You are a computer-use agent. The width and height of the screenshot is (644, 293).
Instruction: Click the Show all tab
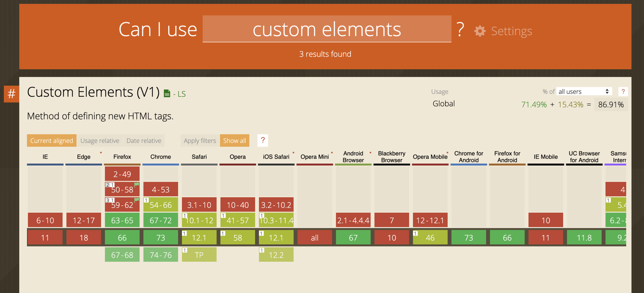click(x=234, y=141)
